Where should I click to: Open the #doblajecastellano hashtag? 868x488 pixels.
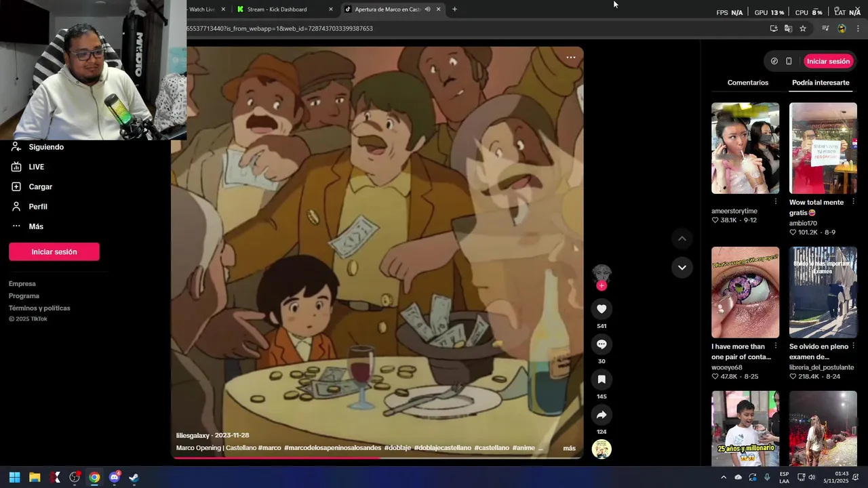coord(442,448)
